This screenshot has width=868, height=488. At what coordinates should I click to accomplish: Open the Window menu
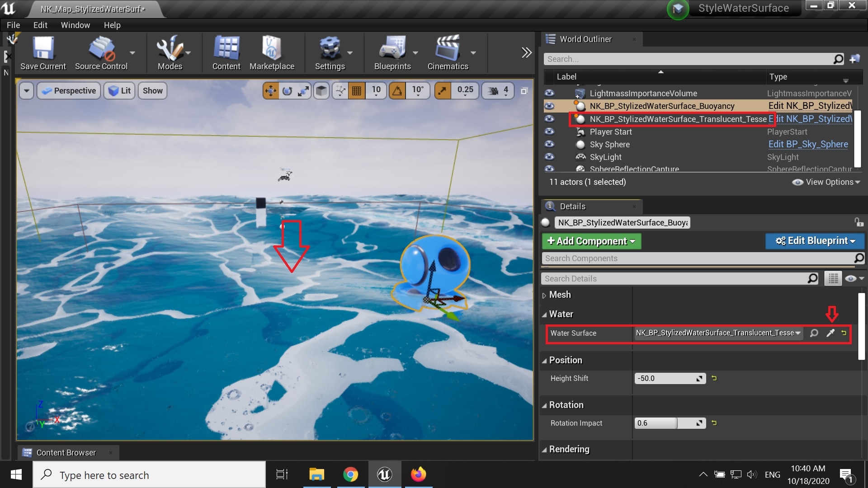(75, 25)
